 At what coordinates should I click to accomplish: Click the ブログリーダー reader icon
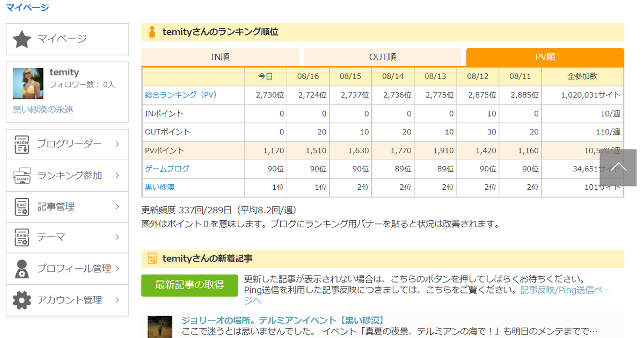[x=22, y=145]
